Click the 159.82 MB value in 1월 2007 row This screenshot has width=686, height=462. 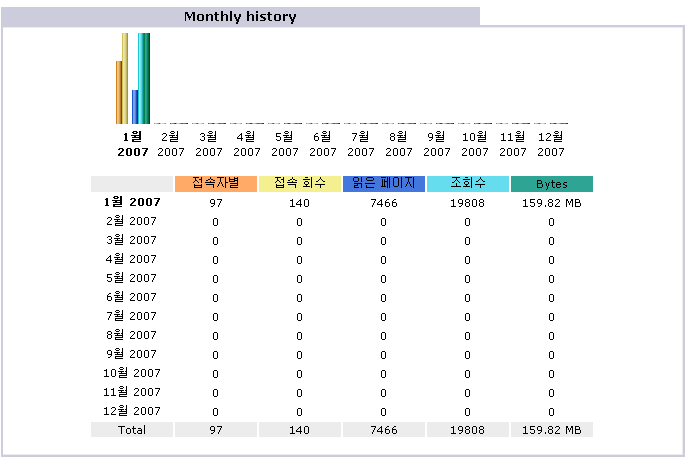point(551,202)
